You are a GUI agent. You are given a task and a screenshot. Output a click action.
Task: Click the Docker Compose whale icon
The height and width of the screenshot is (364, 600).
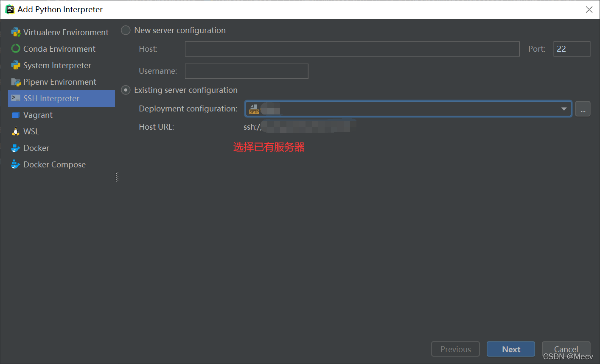pyautogui.click(x=16, y=164)
